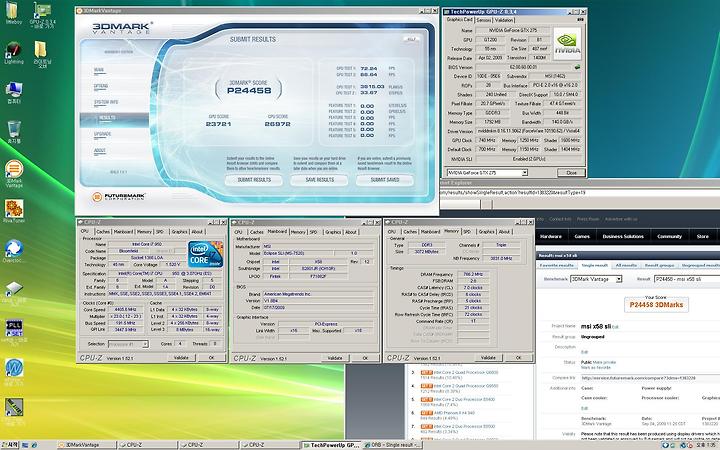Viewport: 720px width, 450px height.
Task: Switch to the Validation tab in GPU-Z
Action: click(504, 20)
